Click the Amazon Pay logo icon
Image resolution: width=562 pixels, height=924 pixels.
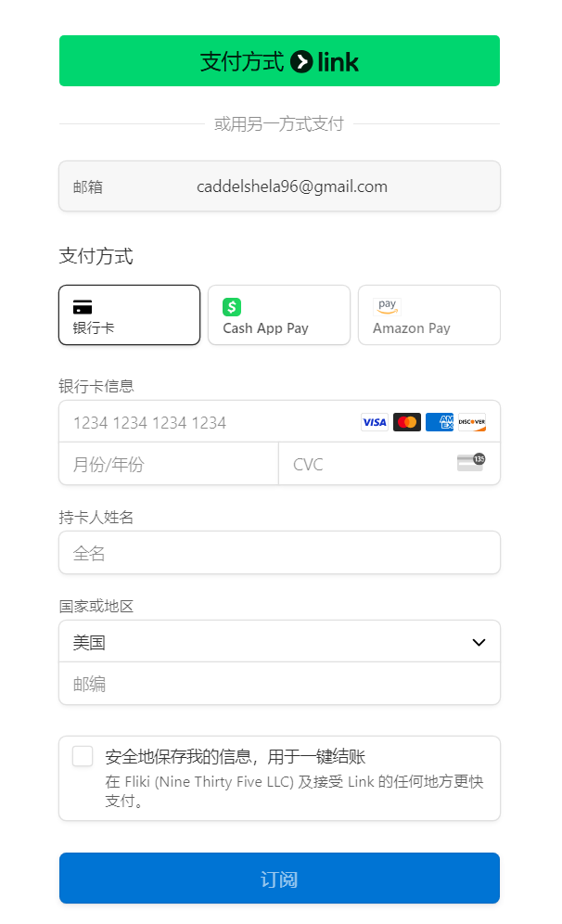(x=387, y=306)
